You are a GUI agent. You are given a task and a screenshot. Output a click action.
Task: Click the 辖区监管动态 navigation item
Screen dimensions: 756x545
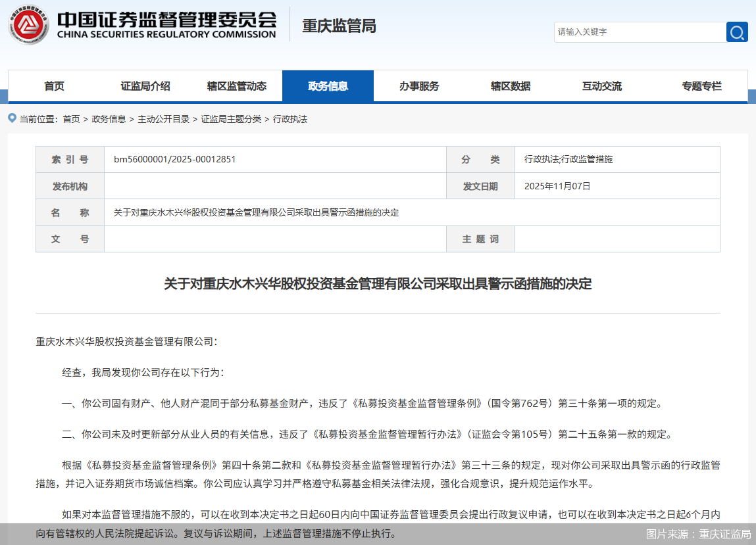tap(236, 85)
